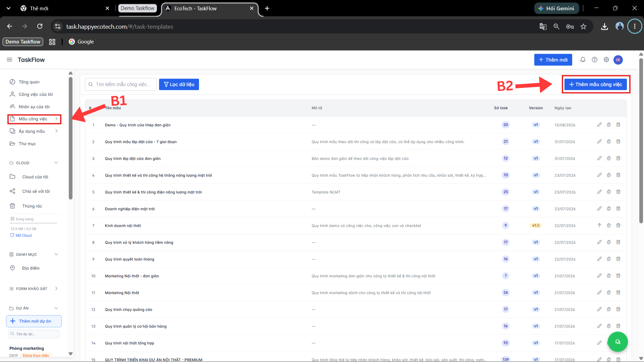Screen dimensions: 644x362
Task: Click the browser address bar URL
Action: coord(119,27)
